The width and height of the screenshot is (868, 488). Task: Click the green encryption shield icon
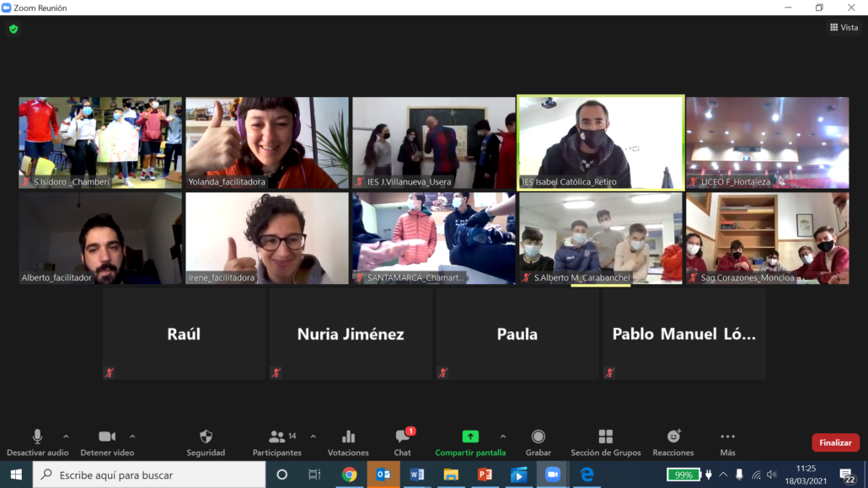coord(13,29)
